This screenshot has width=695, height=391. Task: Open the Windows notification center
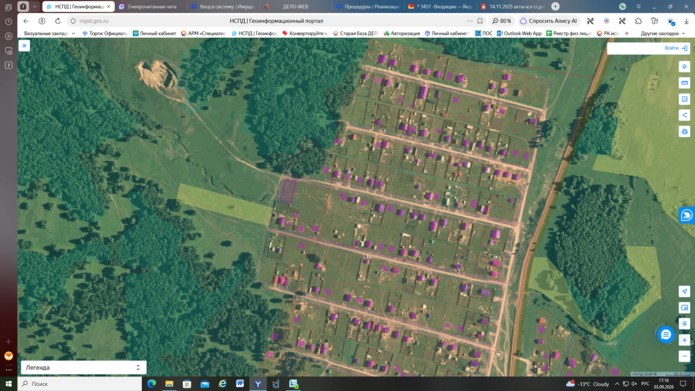(683, 384)
